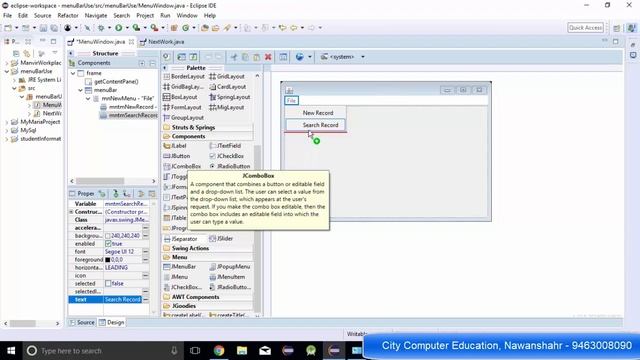Select JLabel component in the Palette
This screenshot has height=360, width=640.
point(175,146)
